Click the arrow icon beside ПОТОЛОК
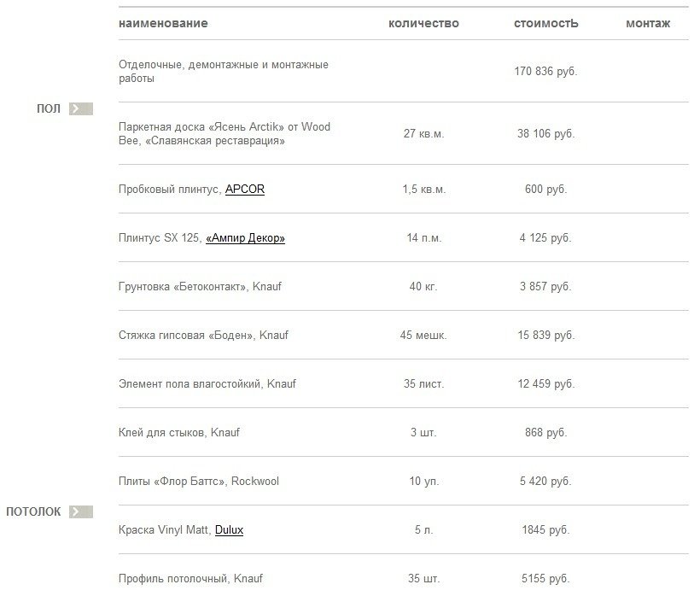Viewport: 700px width, 596px height. click(80, 511)
